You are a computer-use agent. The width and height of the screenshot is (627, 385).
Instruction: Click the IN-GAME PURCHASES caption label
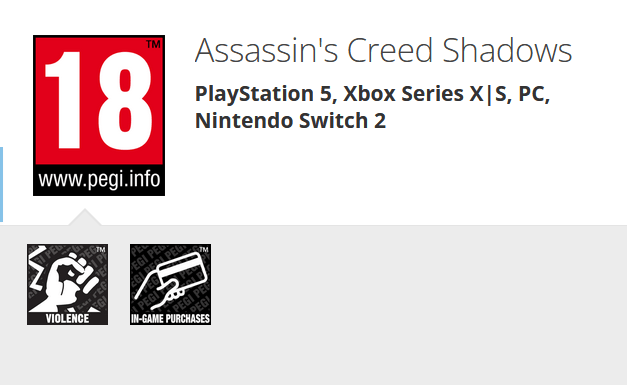pos(171,319)
